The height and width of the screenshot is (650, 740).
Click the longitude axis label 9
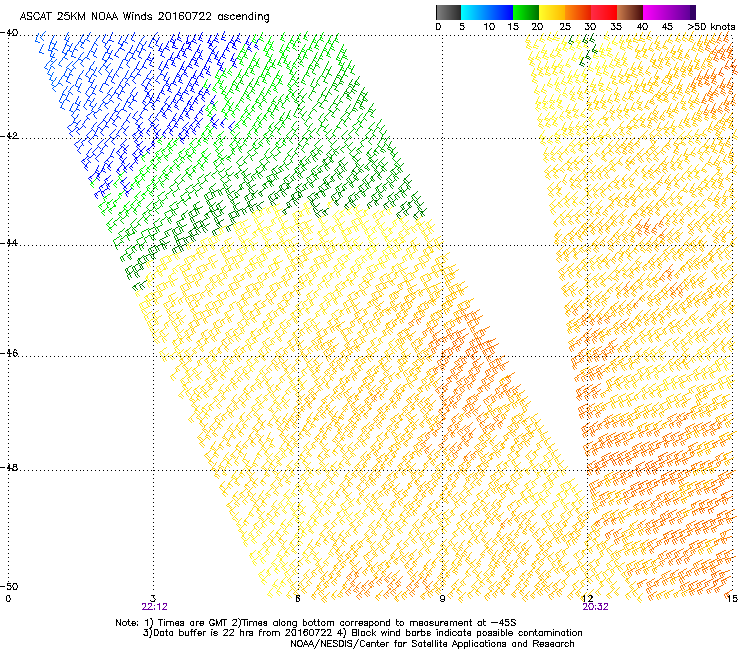pos(442,599)
